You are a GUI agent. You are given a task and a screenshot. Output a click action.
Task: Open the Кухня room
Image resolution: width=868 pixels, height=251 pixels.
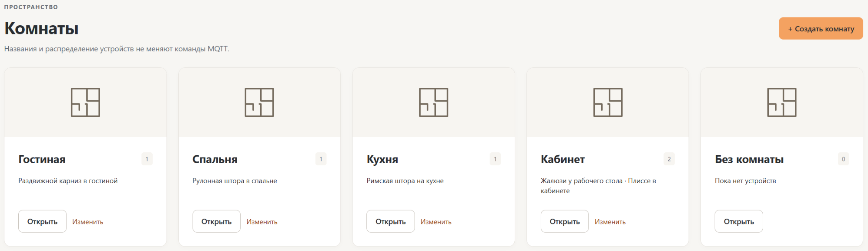coord(390,221)
